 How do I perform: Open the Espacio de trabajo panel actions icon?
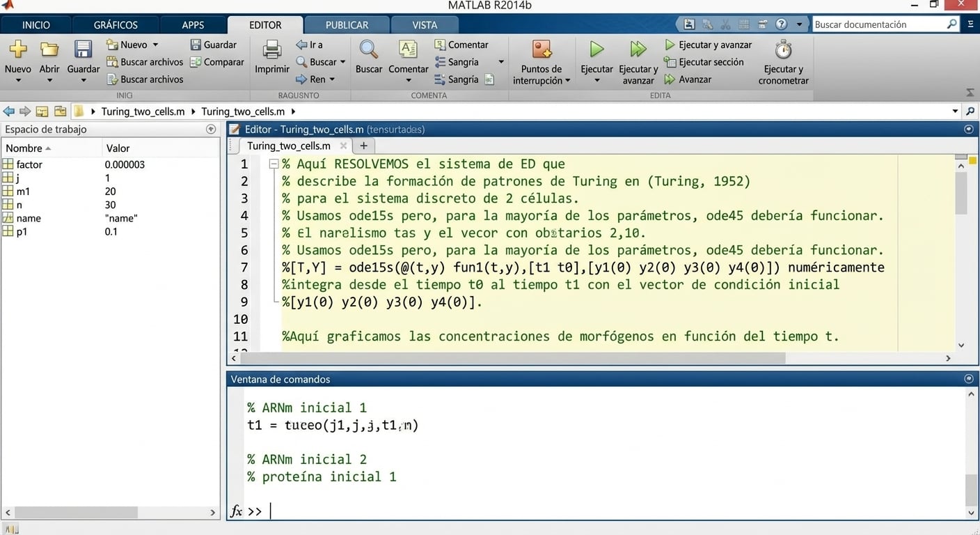click(211, 130)
